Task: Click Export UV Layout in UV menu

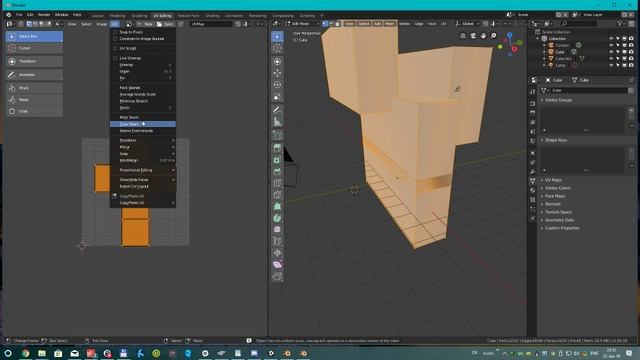Action: coord(143,186)
